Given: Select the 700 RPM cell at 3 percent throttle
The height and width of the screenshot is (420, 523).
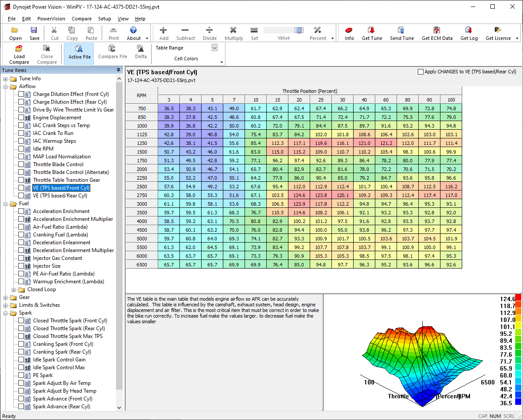Looking at the screenshot, I should (x=169, y=108).
